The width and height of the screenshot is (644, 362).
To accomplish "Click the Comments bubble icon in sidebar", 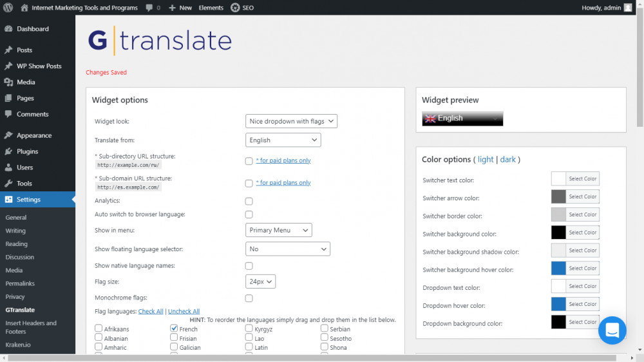I will [8, 114].
